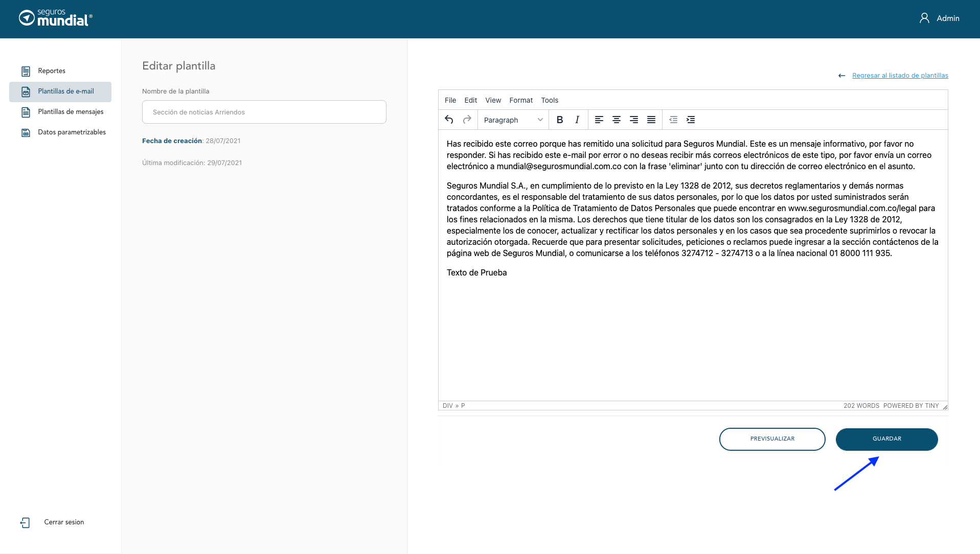Click the editor resize handle
The image size is (980, 554).
945,407
